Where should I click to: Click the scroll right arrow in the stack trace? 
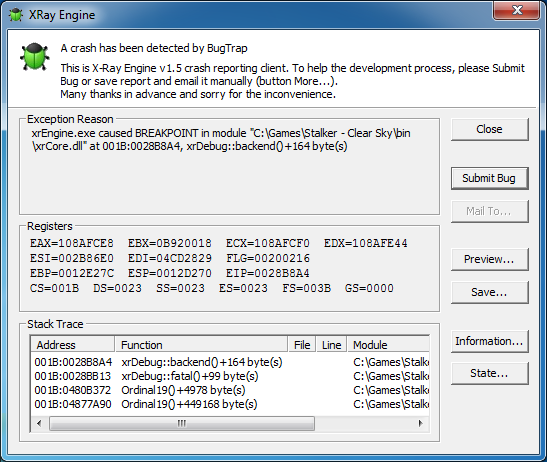coord(420,424)
